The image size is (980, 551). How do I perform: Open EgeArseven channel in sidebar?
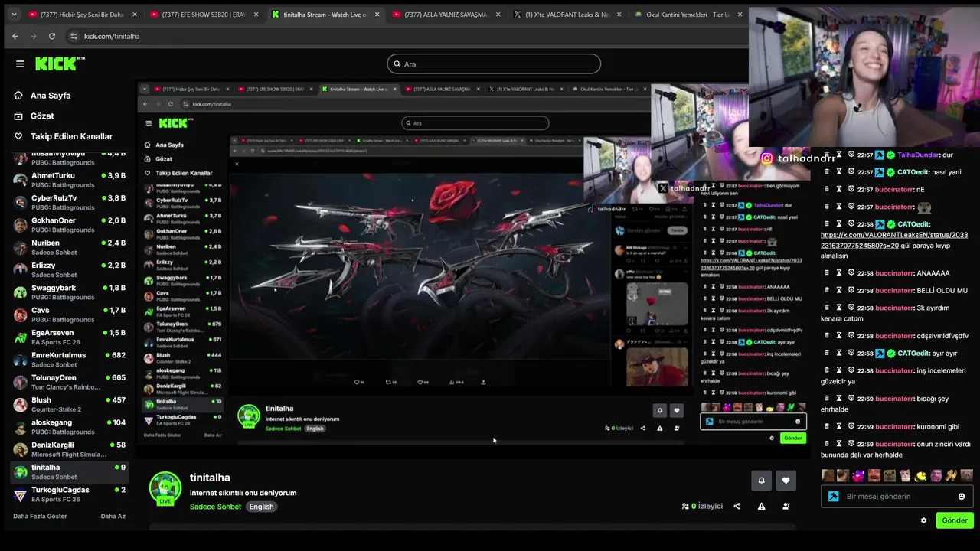click(x=69, y=337)
